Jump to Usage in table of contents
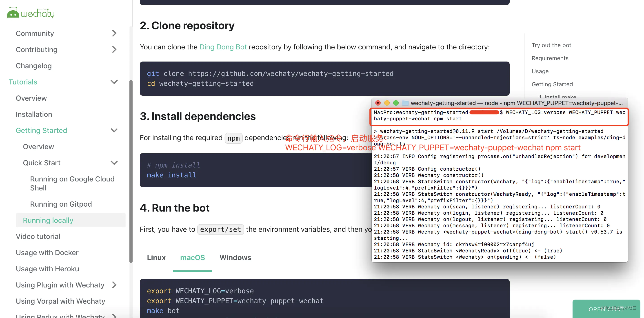The width and height of the screenshot is (644, 318). 540,71
